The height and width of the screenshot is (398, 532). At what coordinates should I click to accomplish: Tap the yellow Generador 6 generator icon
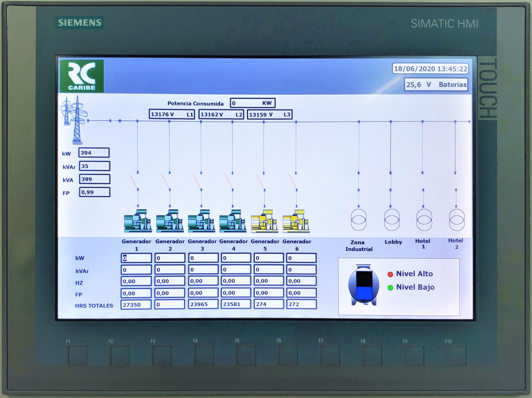tap(296, 221)
